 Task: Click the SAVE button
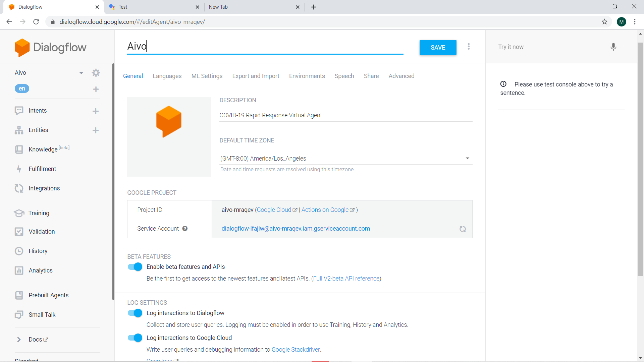point(438,48)
